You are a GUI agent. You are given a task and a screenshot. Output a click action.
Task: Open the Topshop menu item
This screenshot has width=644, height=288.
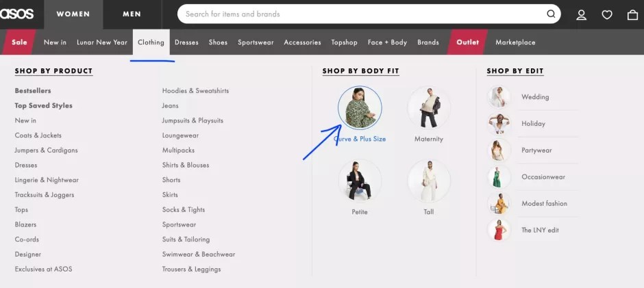click(x=344, y=42)
